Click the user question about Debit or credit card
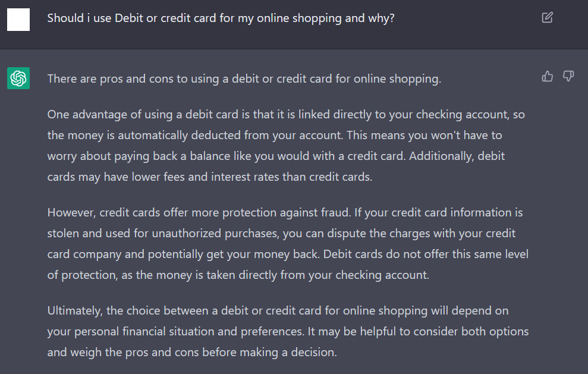This screenshot has height=374, width=588. (x=221, y=18)
